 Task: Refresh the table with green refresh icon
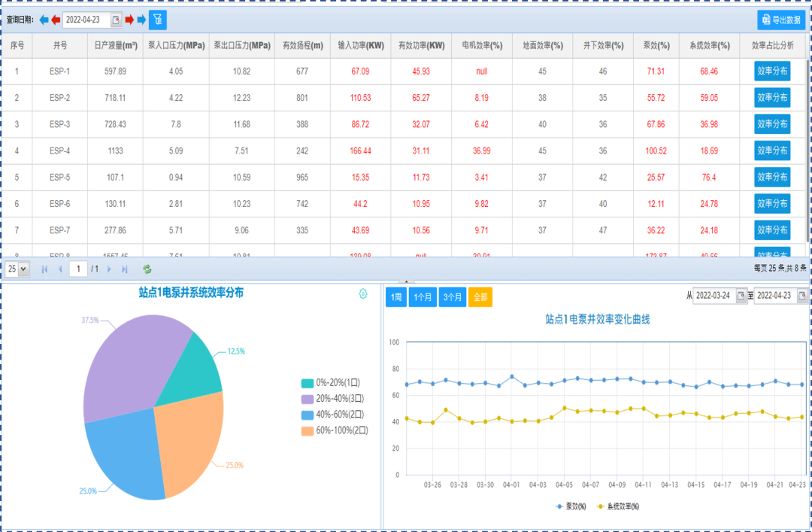[x=147, y=269]
